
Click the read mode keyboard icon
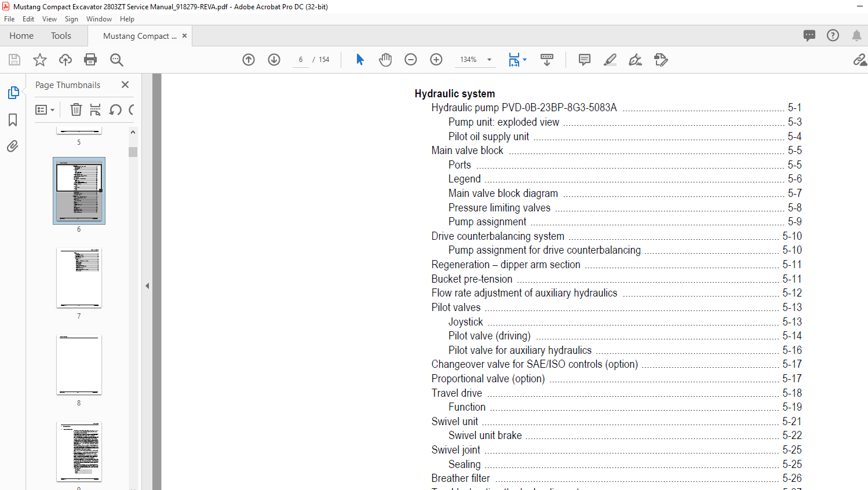point(547,60)
